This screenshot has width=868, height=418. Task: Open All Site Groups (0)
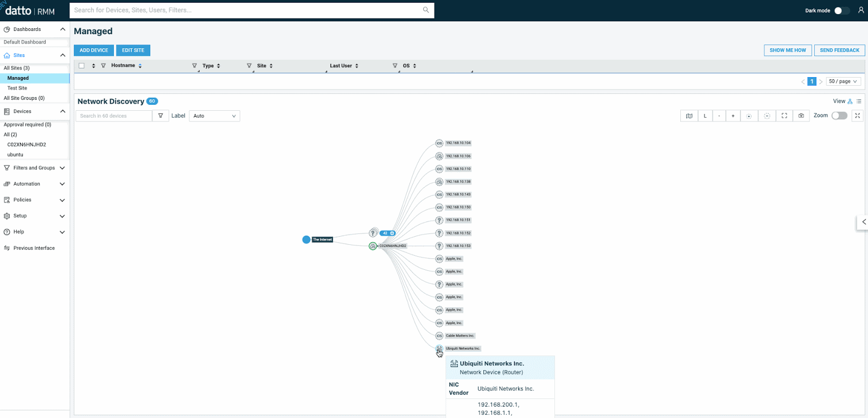click(24, 98)
